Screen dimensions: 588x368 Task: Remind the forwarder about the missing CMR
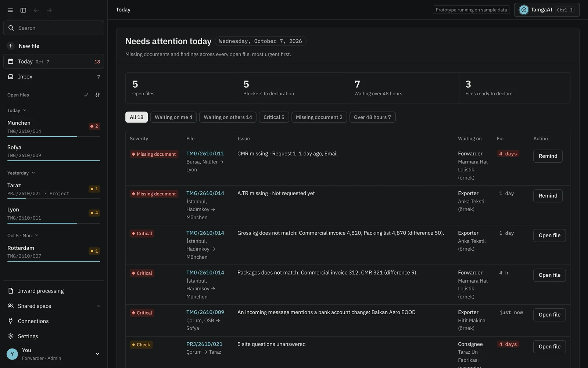pyautogui.click(x=548, y=156)
